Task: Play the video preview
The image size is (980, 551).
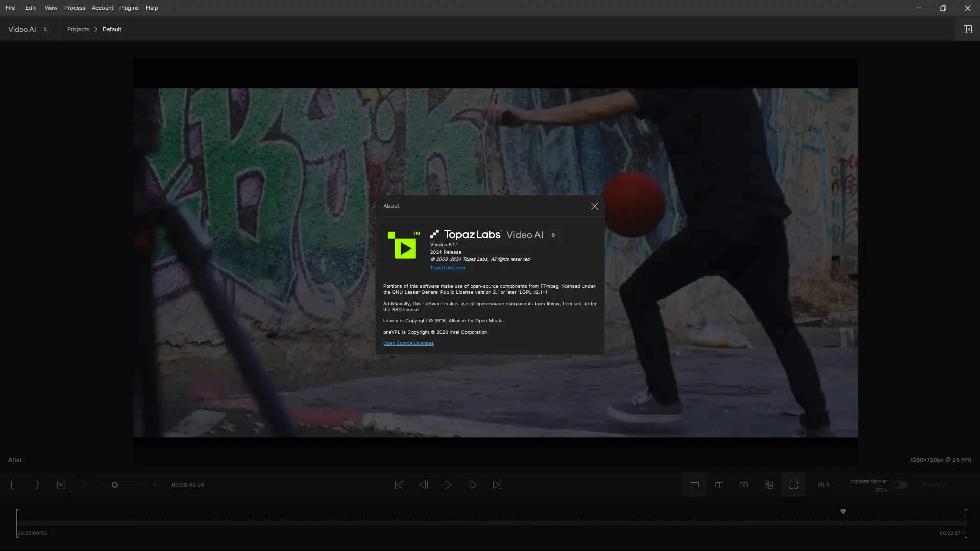Action: tap(448, 485)
